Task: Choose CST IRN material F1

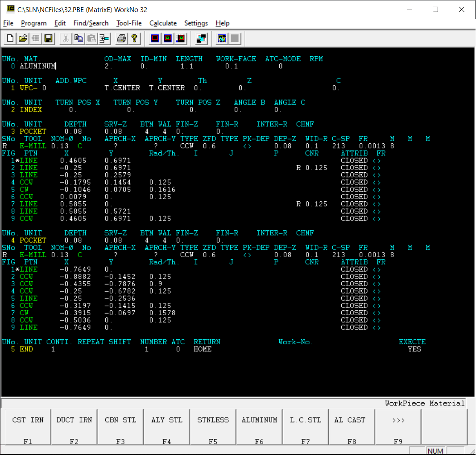Action: (x=28, y=426)
